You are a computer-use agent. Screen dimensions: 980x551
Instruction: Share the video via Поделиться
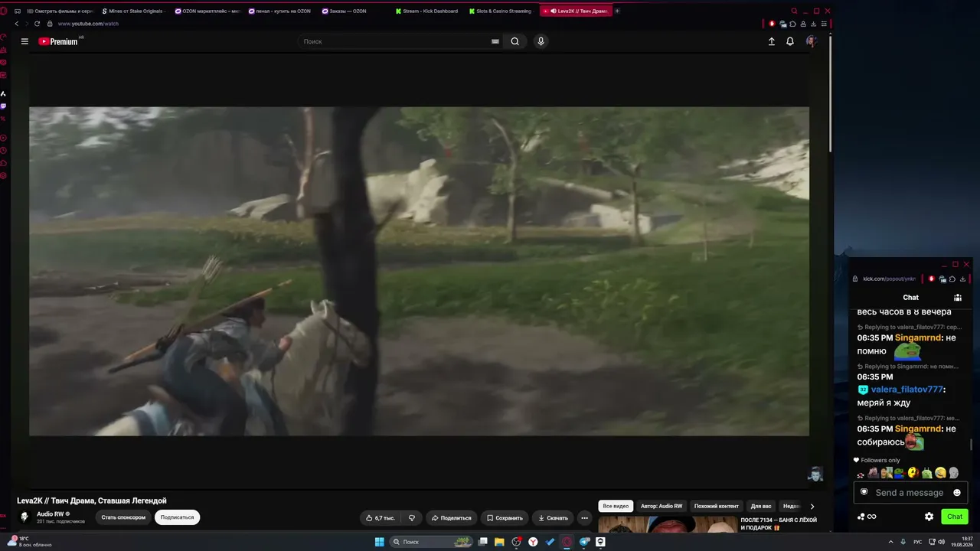452,518
